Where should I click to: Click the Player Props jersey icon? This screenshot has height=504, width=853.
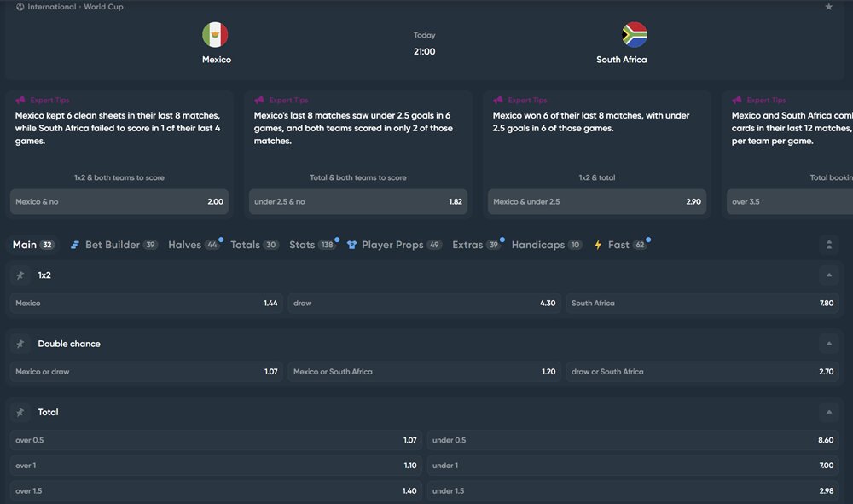coord(351,246)
